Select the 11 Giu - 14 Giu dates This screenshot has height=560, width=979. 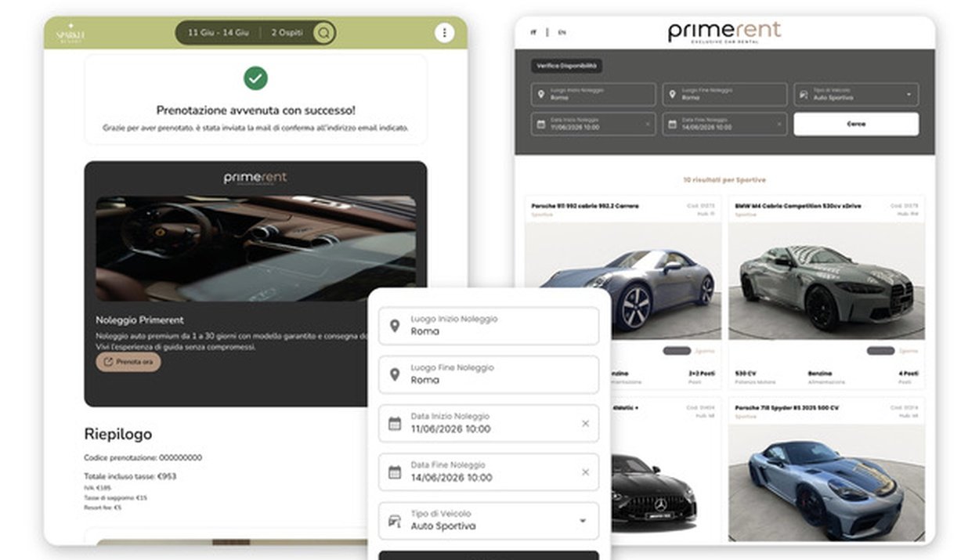click(x=219, y=33)
